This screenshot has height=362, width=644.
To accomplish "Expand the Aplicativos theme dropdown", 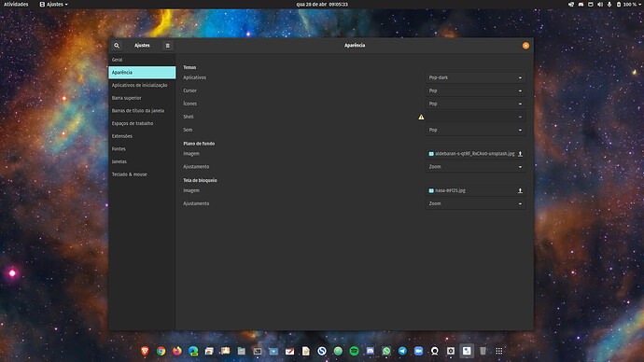I will click(475, 77).
